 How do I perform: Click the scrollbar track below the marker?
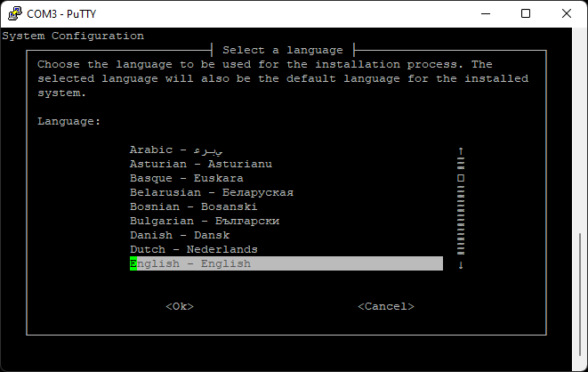(x=461, y=222)
